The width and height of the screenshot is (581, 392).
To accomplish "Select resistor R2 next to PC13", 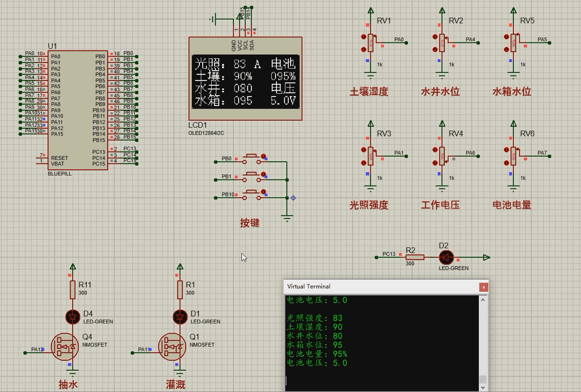I will click(x=415, y=257).
